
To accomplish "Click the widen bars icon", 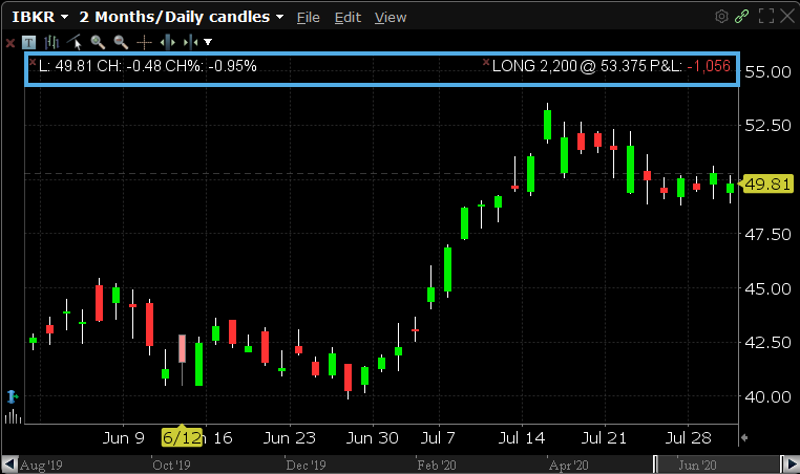I will tap(167, 42).
